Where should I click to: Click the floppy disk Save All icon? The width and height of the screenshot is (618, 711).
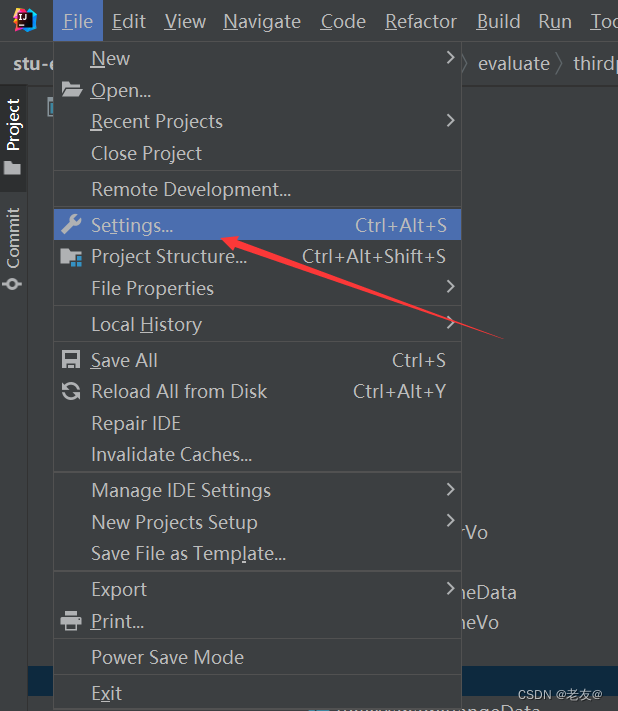click(x=71, y=360)
